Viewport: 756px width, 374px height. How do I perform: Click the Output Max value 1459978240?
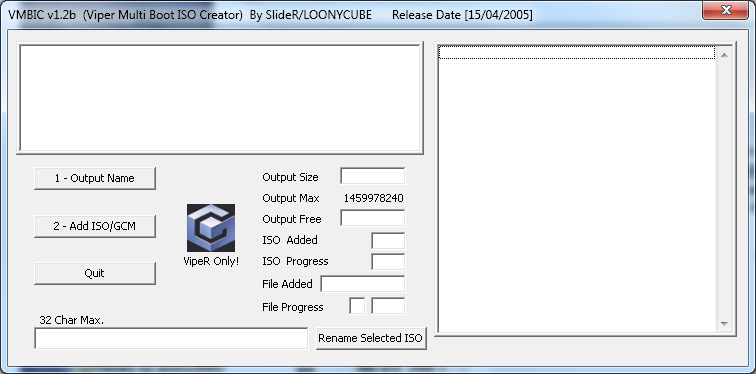(x=374, y=198)
